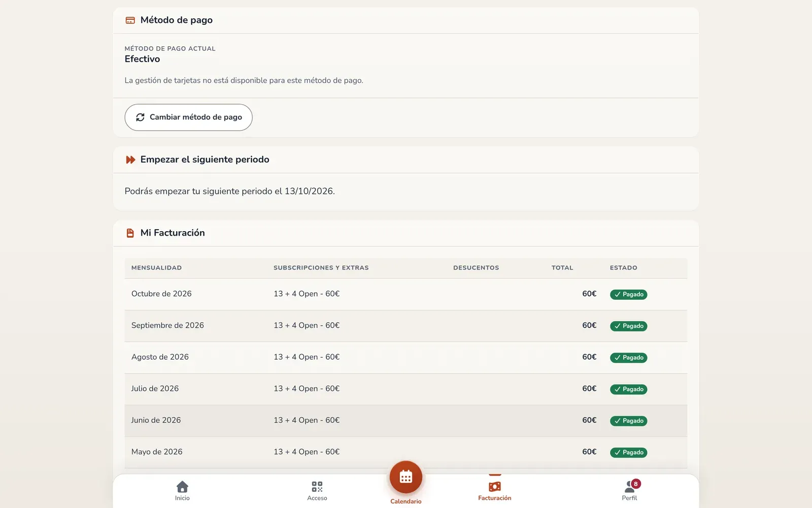Click the Inicio home icon

click(x=182, y=487)
